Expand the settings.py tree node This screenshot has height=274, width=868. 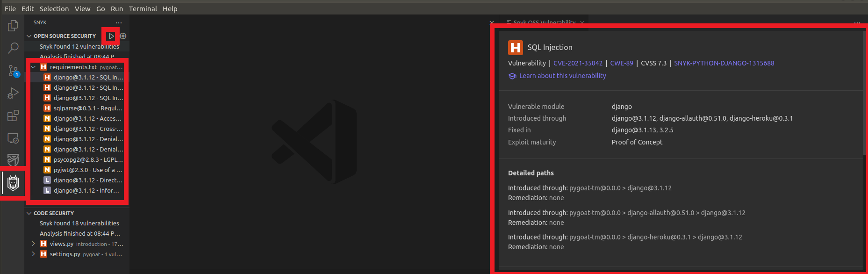[33, 254]
